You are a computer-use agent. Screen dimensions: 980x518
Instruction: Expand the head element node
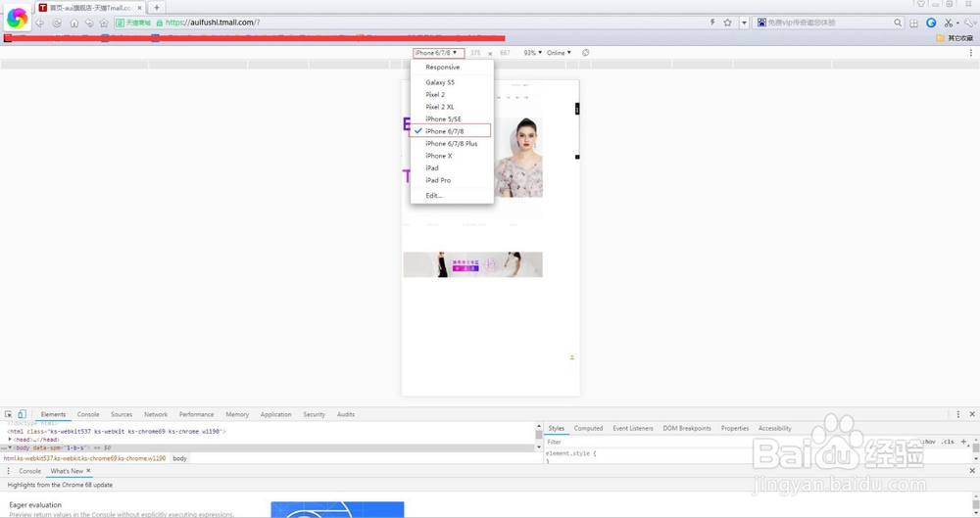(x=10, y=440)
